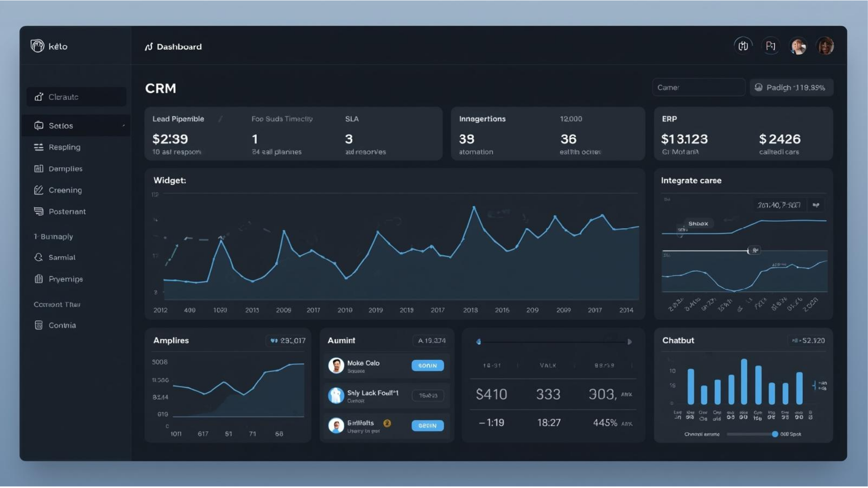
Task: Click the Creening pencil icon
Action: [x=39, y=190]
